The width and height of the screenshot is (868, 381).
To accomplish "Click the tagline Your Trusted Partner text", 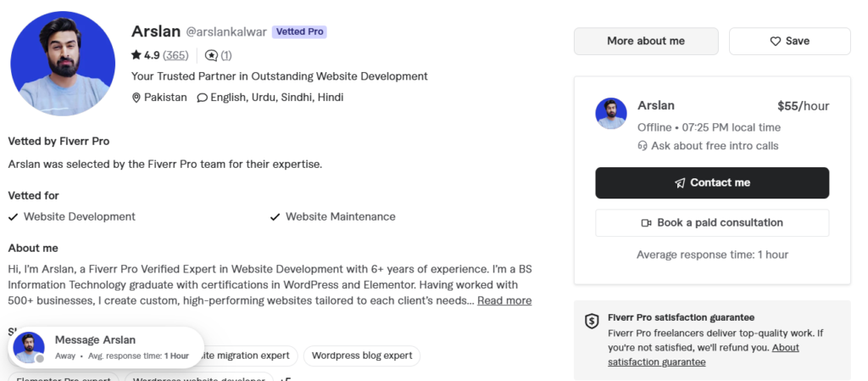I will click(x=280, y=76).
